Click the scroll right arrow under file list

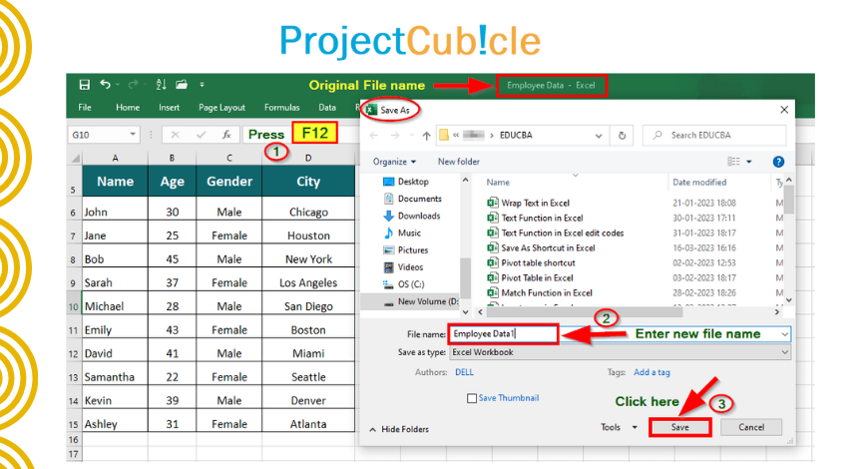tap(776, 312)
